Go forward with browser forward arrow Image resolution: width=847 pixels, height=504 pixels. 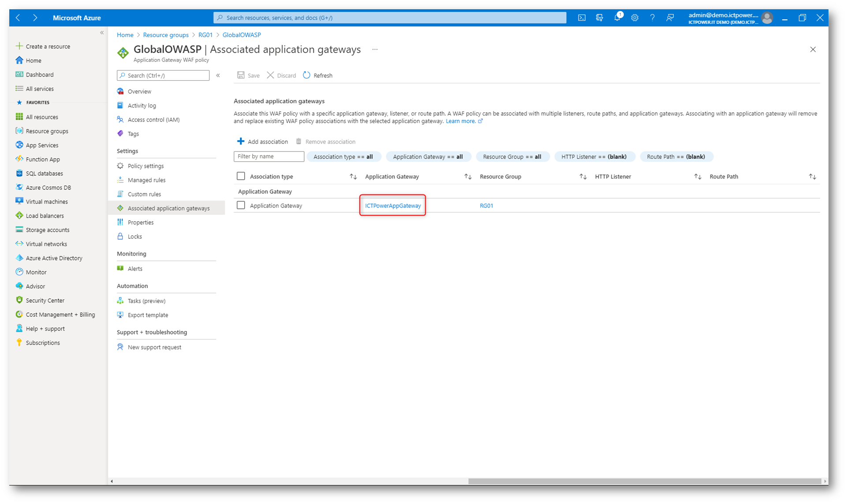click(x=35, y=18)
